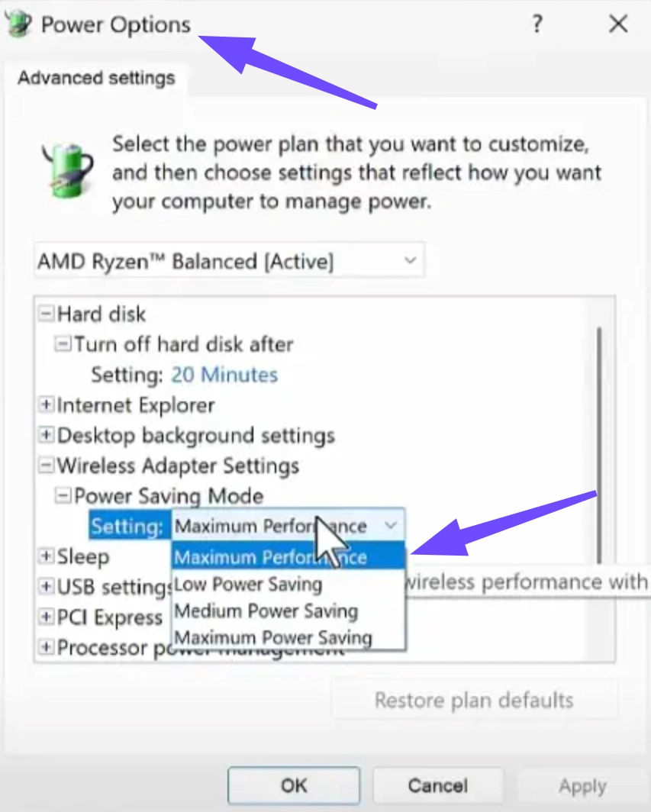Select Medium Power Saving from list
This screenshot has width=651, height=812.
266,611
